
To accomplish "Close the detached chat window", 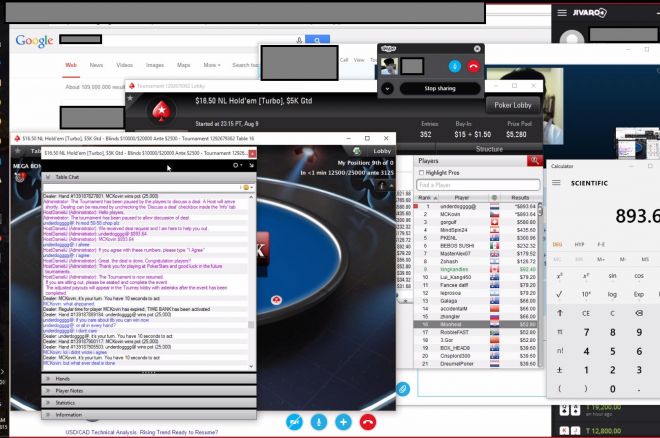I will [252, 154].
